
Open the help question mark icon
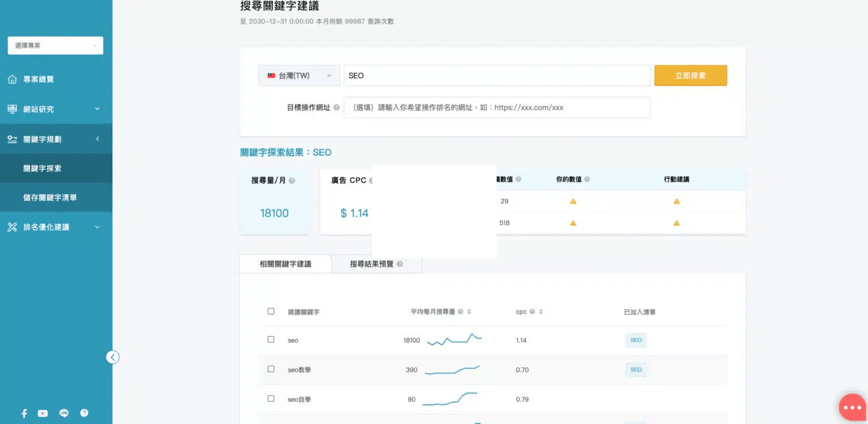(x=84, y=413)
